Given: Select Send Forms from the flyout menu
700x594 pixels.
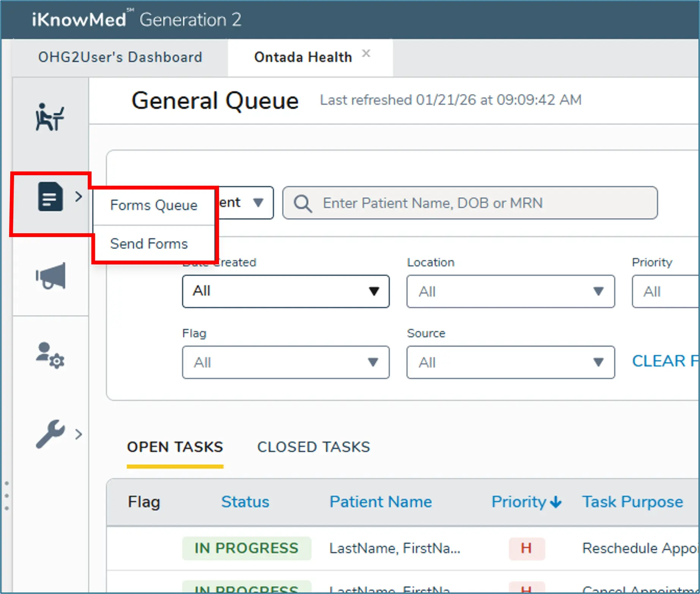Looking at the screenshot, I should point(149,244).
